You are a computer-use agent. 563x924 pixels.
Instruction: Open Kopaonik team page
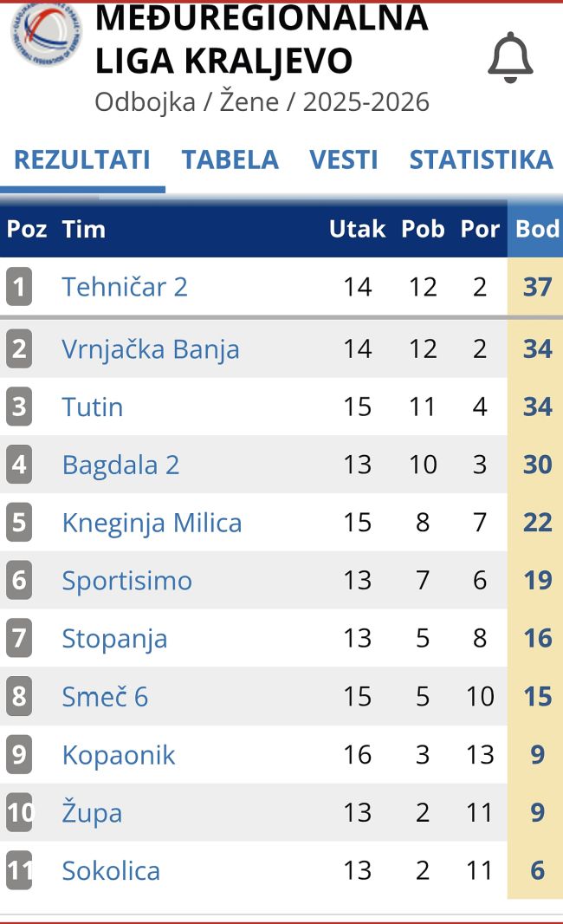click(x=119, y=755)
